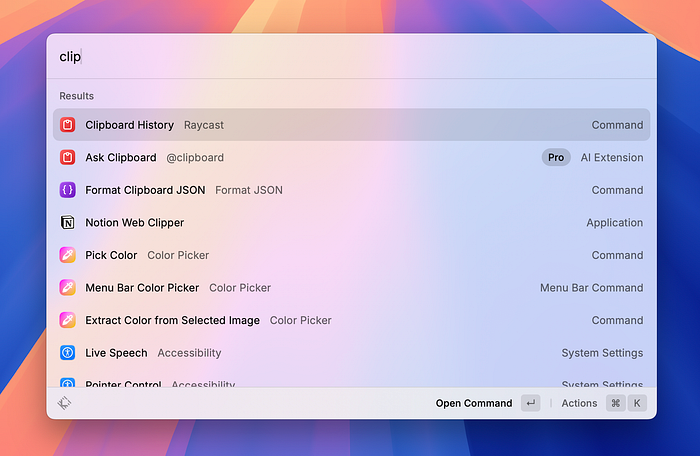The width and height of the screenshot is (700, 456).
Task: Click the Pro badge on Ask Clipboard
Action: (556, 157)
